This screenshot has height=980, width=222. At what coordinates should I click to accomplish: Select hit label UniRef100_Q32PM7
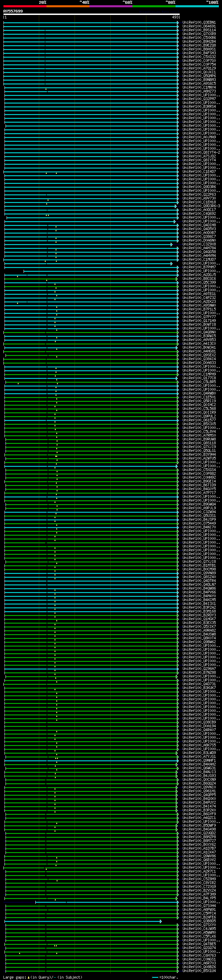pos(199,99)
